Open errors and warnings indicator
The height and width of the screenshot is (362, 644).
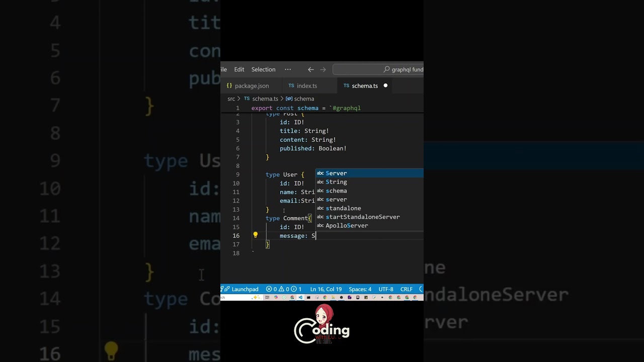pyautogui.click(x=284, y=289)
